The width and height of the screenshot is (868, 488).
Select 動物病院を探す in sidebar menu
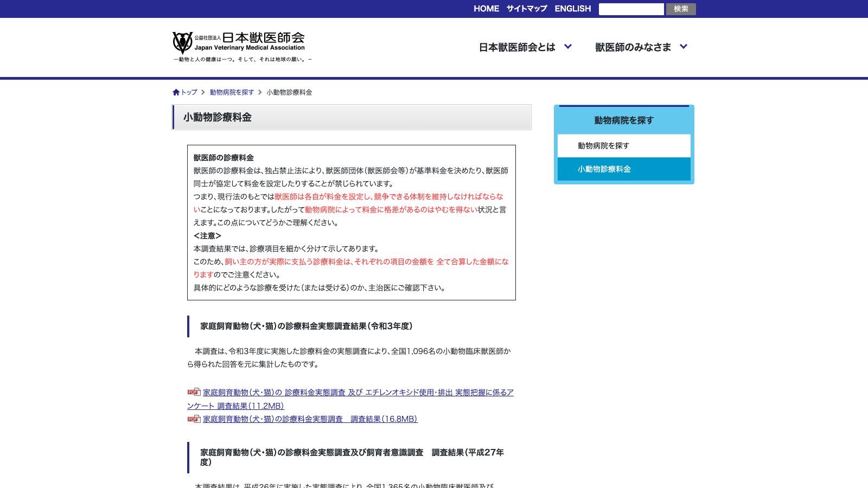[624, 146]
